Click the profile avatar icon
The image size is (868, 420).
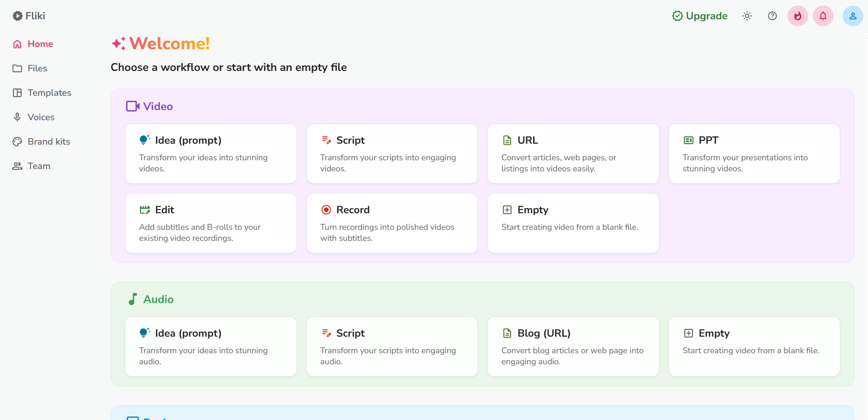(x=852, y=15)
